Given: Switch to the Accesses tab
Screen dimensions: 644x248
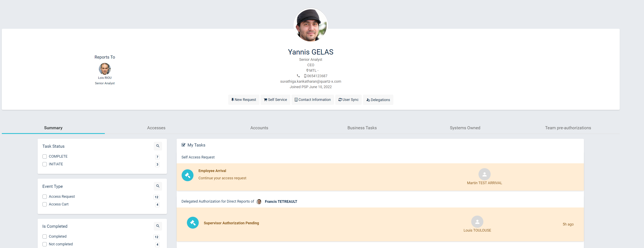Looking at the screenshot, I should click(156, 128).
